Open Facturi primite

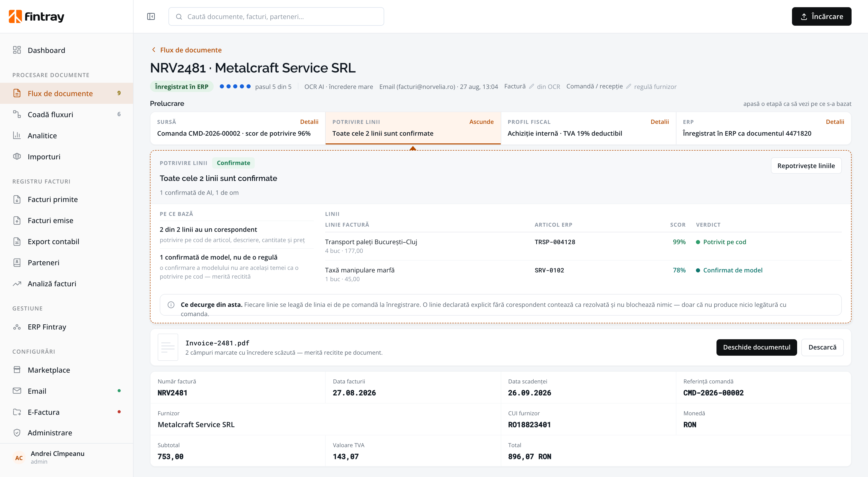pos(67,199)
